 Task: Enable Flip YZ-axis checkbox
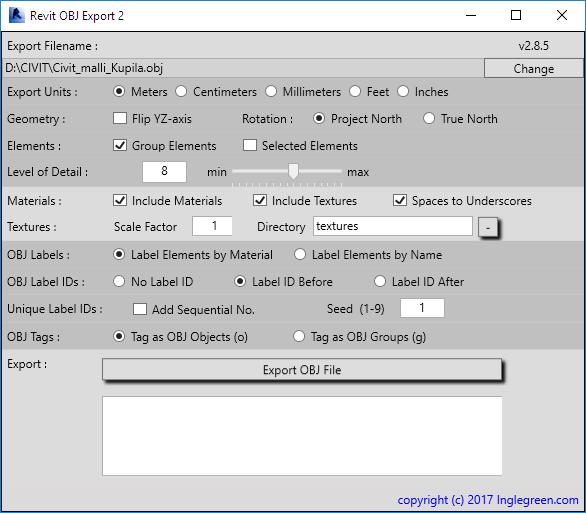point(120,118)
